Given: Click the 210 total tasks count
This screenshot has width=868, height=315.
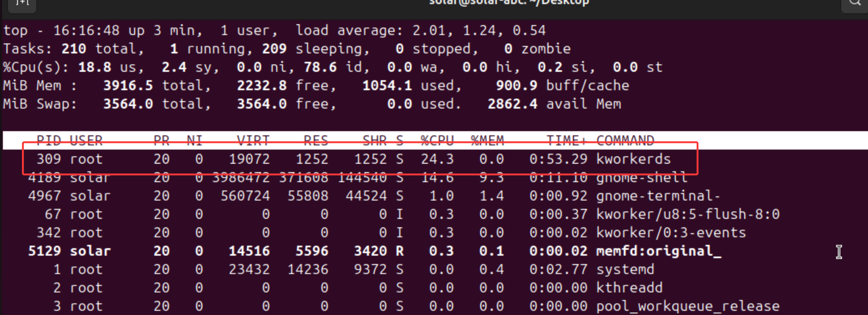Looking at the screenshot, I should click(x=74, y=49).
